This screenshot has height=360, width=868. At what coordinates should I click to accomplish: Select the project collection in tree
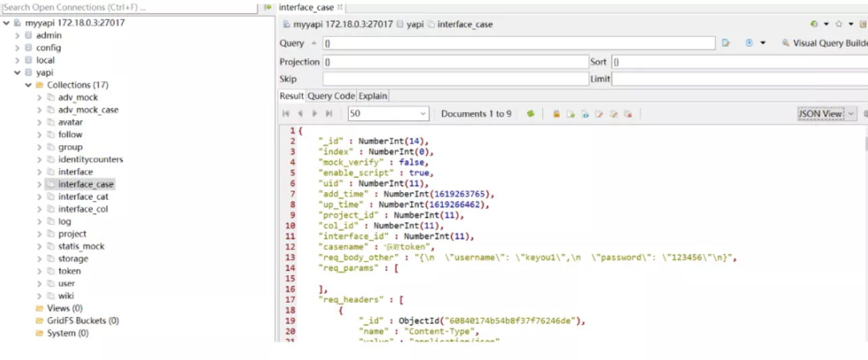point(72,234)
